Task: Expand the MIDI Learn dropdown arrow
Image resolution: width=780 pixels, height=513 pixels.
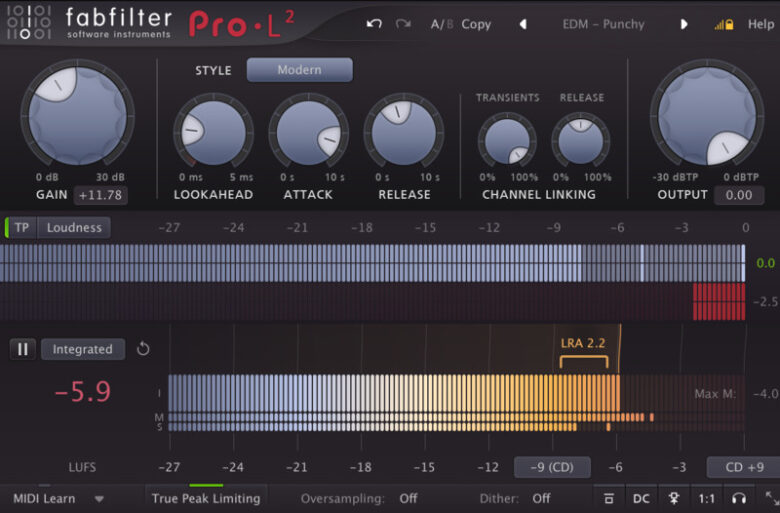Action: click(x=99, y=499)
